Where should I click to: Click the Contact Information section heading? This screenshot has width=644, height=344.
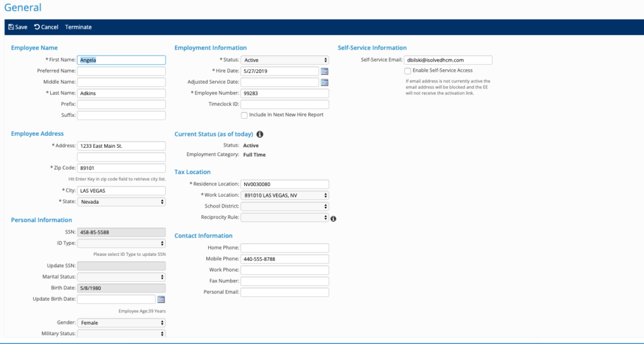(203, 236)
